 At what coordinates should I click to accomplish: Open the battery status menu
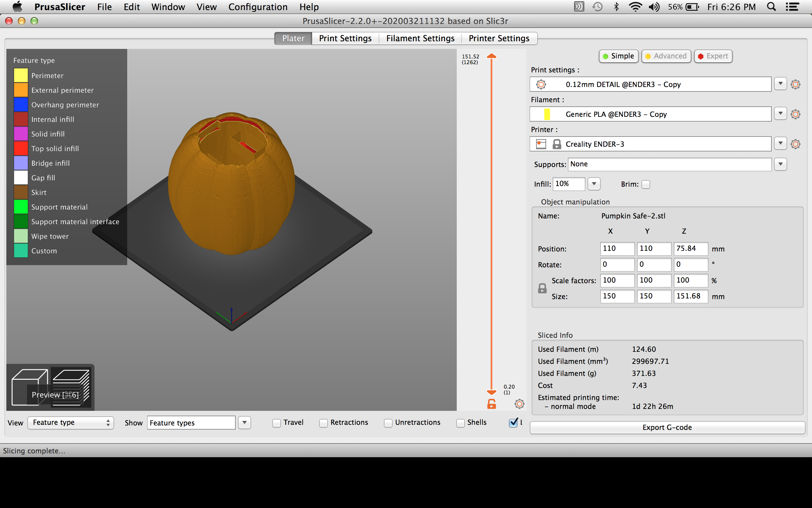(x=683, y=7)
